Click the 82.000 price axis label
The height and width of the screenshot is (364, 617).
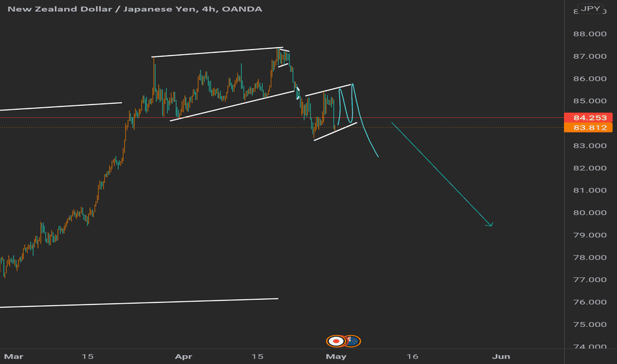tap(589, 168)
